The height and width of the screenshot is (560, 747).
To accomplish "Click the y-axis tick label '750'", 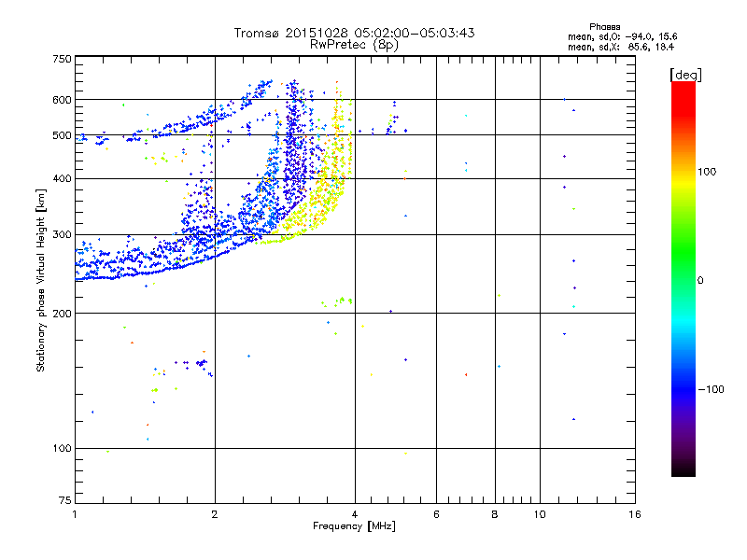I will point(62,59).
